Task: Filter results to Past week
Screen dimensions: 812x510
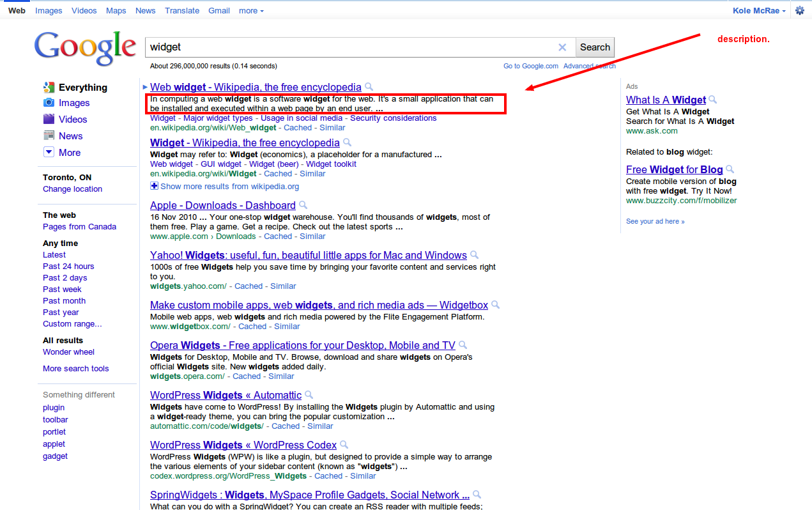Action: pos(62,289)
